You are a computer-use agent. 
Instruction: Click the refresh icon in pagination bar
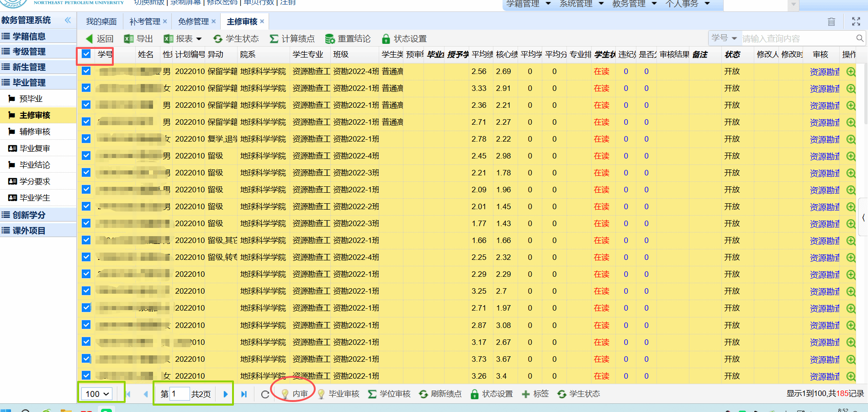tap(265, 394)
